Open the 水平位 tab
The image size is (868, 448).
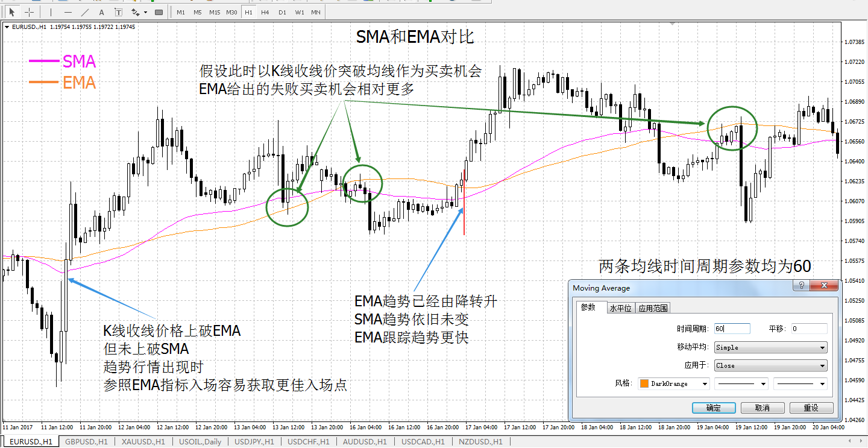pyautogui.click(x=620, y=308)
